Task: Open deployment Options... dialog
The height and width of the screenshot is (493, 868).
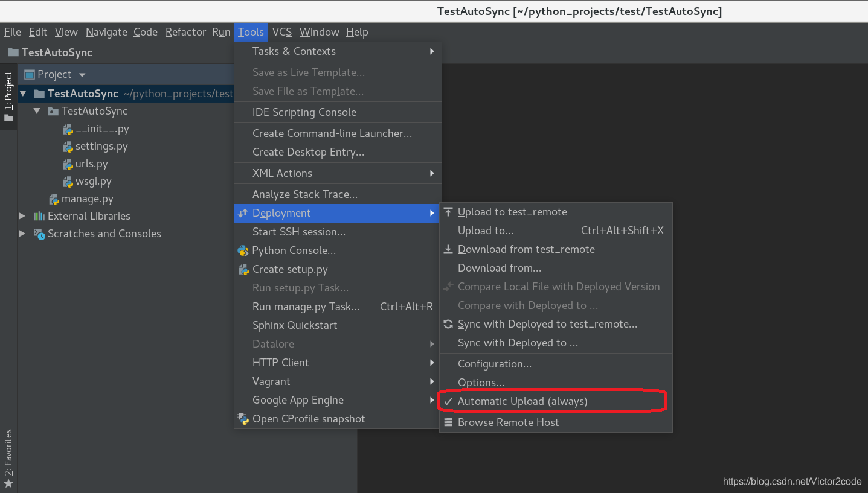Action: tap(556, 383)
